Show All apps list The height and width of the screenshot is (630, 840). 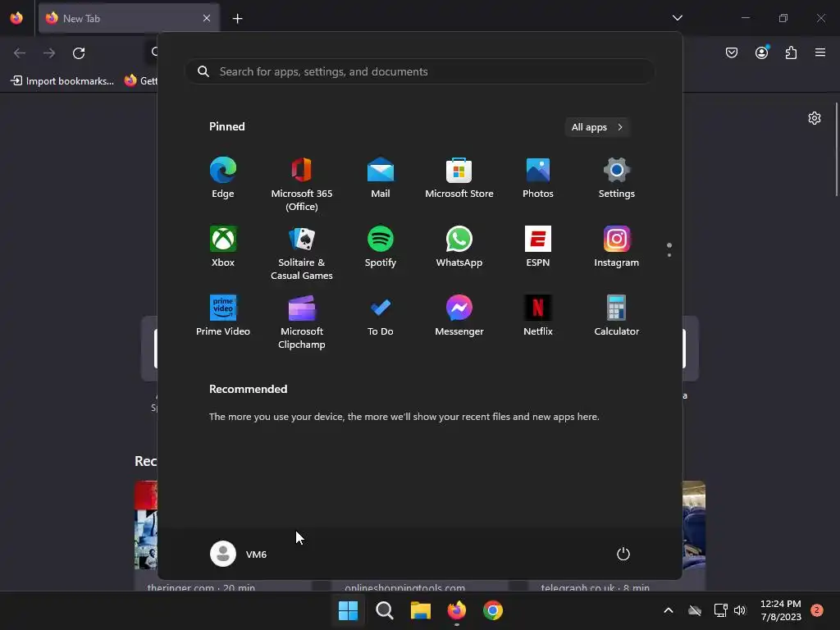597,127
